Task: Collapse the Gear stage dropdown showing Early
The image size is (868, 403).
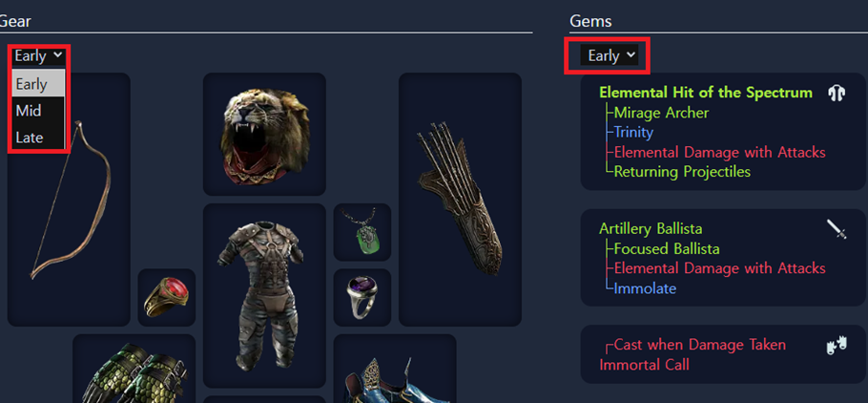Action: tap(38, 55)
